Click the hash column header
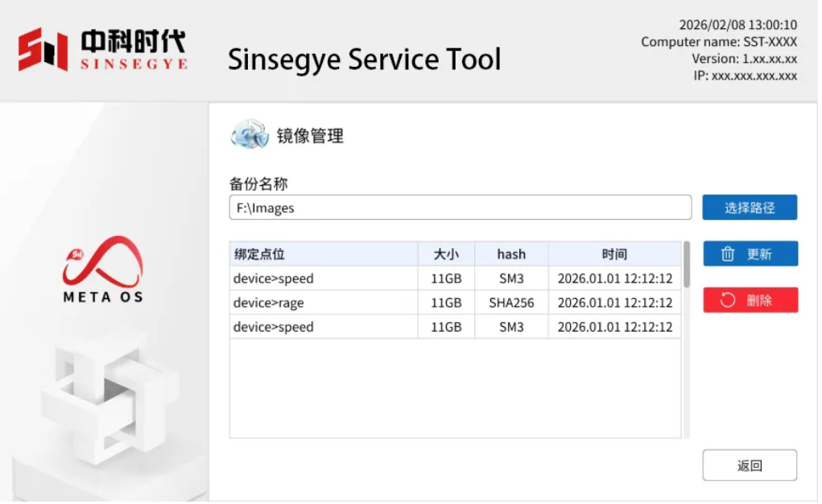This screenshot has height=504, width=822. (x=511, y=254)
